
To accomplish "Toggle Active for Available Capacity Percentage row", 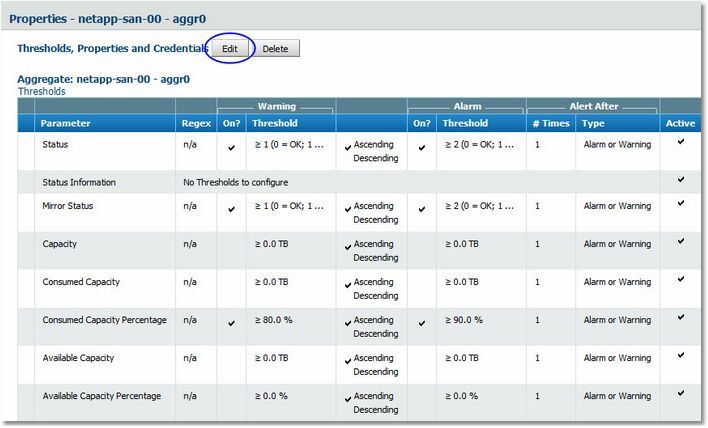I will click(681, 393).
